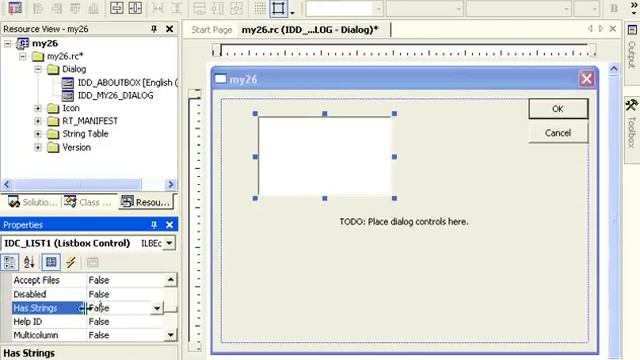
Task: Pin the Properties panel
Action: (154, 225)
